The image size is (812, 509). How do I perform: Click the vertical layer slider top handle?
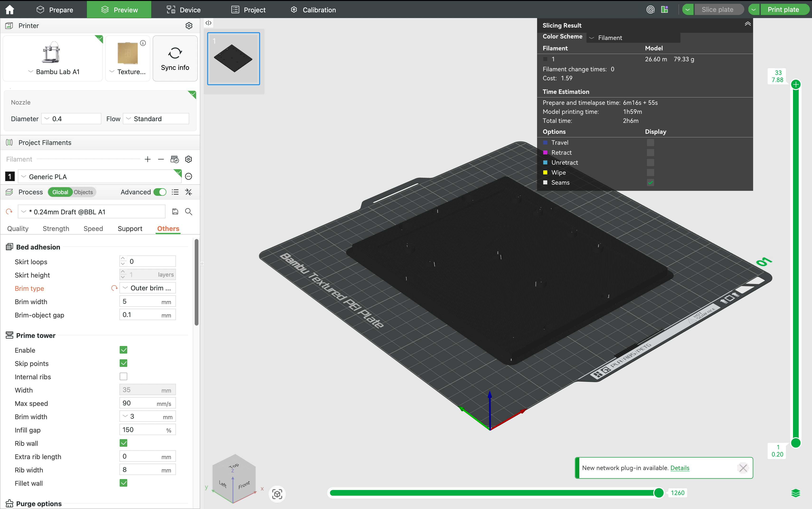[796, 85]
